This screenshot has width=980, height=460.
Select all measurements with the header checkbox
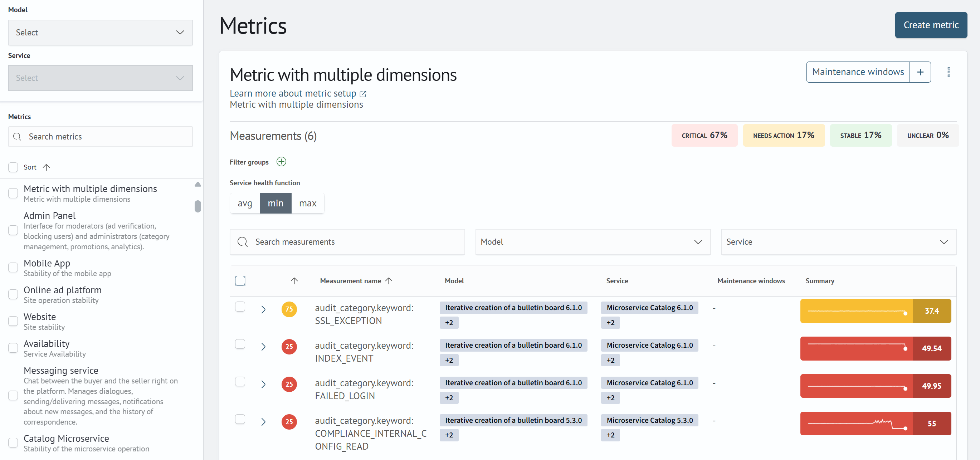[240, 281]
